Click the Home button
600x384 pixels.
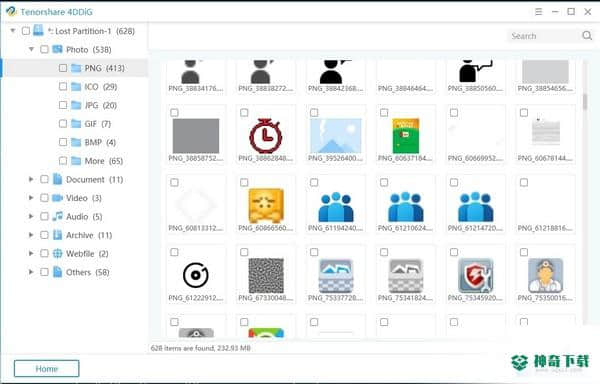(x=47, y=369)
